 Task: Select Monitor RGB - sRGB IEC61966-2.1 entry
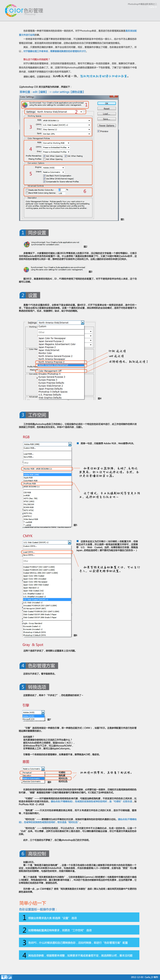point(47,469)
